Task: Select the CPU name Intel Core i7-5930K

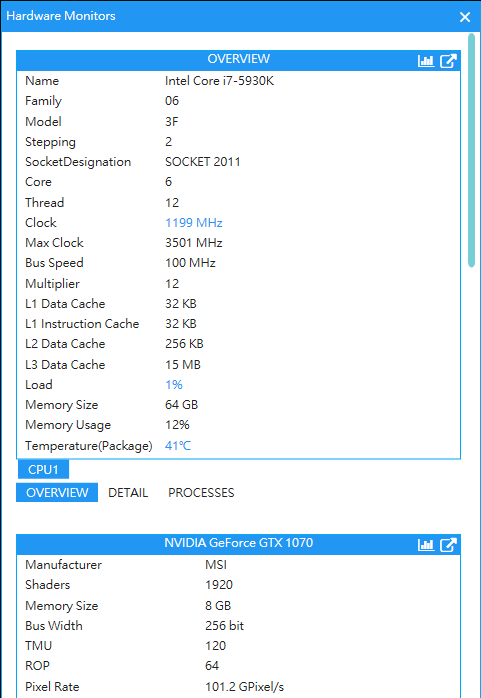Action: pos(219,81)
